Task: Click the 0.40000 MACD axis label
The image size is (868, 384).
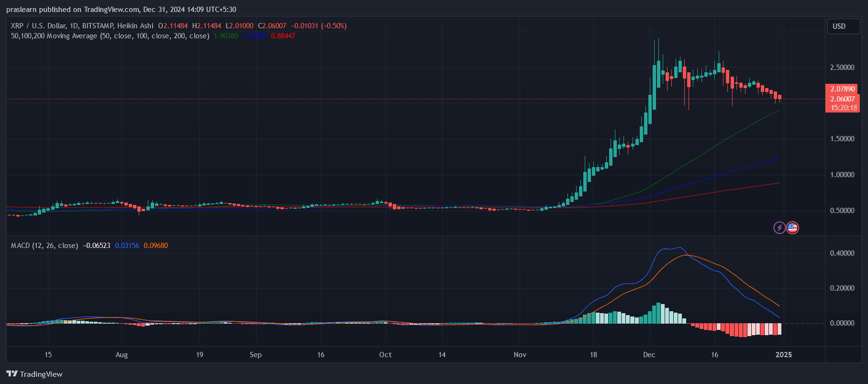Action: 842,253
